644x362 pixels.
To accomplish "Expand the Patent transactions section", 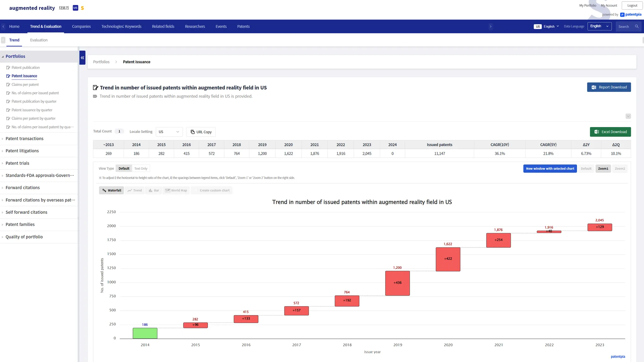I will tap(25, 139).
